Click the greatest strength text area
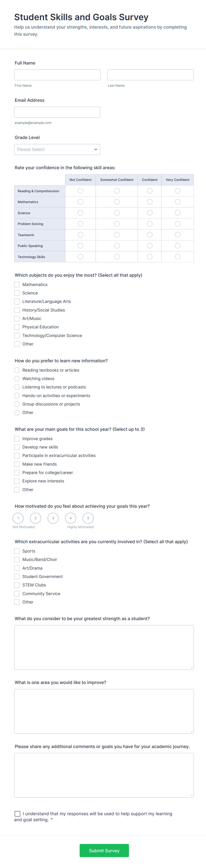This screenshot has height=868, width=206. [x=104, y=647]
